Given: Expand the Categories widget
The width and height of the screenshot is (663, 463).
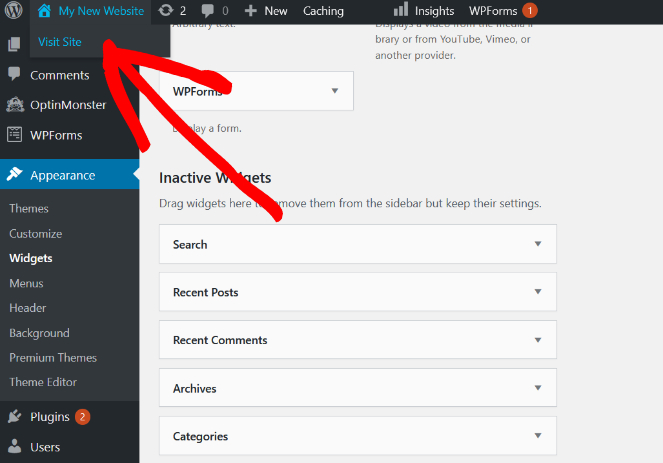Looking at the screenshot, I should [537, 436].
